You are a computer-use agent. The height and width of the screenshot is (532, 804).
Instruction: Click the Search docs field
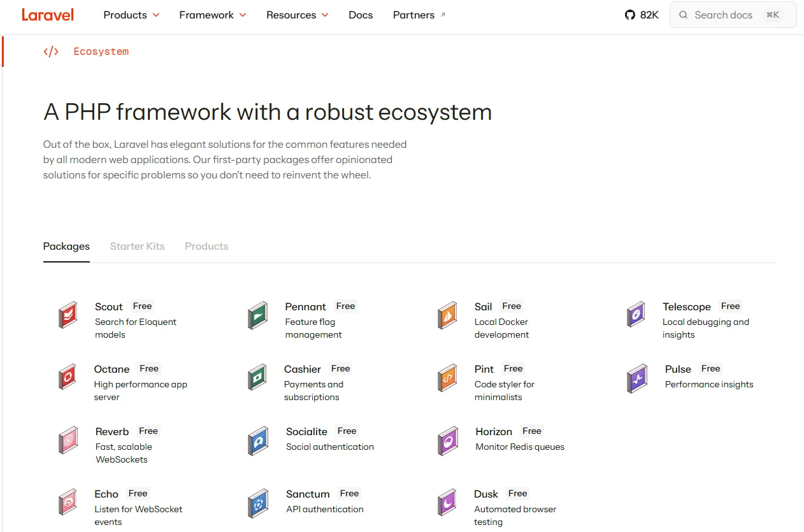pyautogui.click(x=731, y=15)
